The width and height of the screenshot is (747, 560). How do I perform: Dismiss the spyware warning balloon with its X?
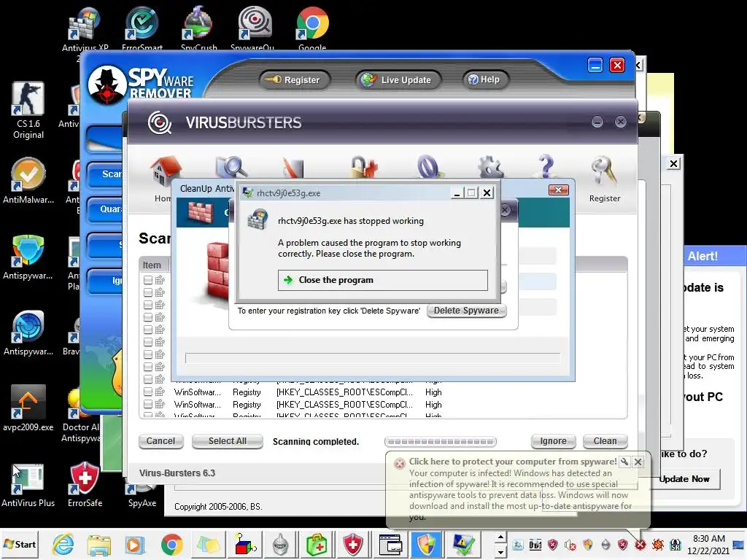tap(638, 462)
